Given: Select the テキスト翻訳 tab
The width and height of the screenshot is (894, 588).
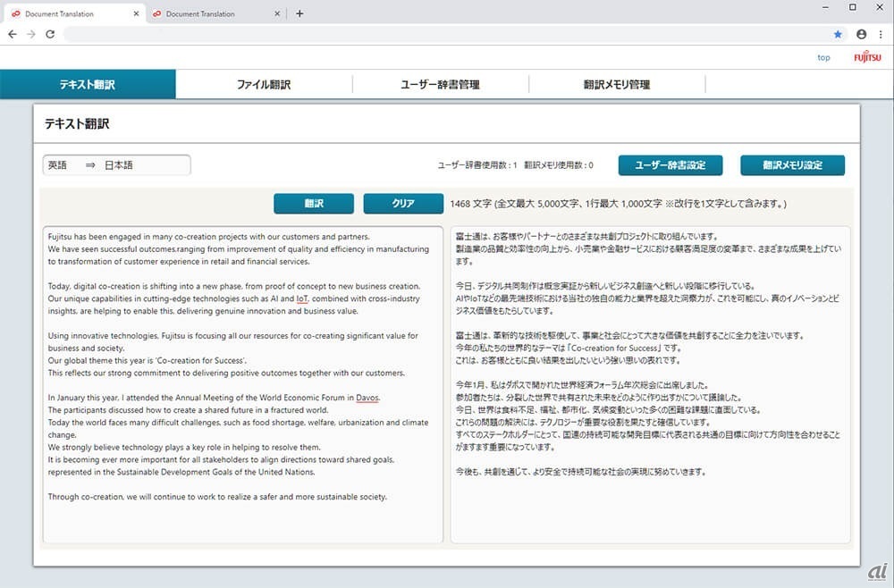Looking at the screenshot, I should pos(88,85).
